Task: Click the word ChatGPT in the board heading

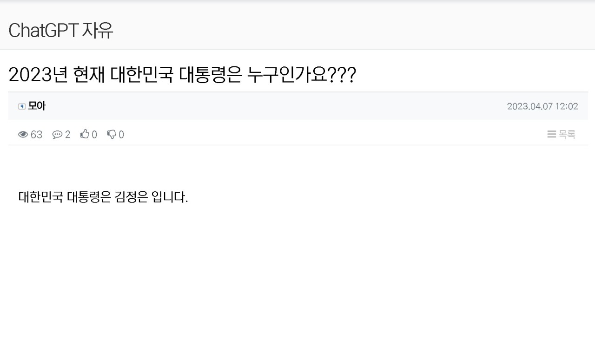Action: 43,31
